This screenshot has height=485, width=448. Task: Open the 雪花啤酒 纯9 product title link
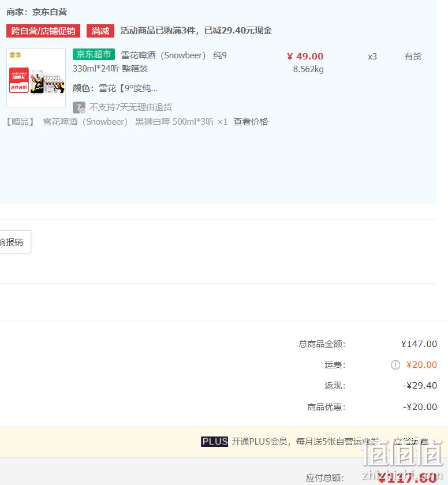click(x=174, y=55)
